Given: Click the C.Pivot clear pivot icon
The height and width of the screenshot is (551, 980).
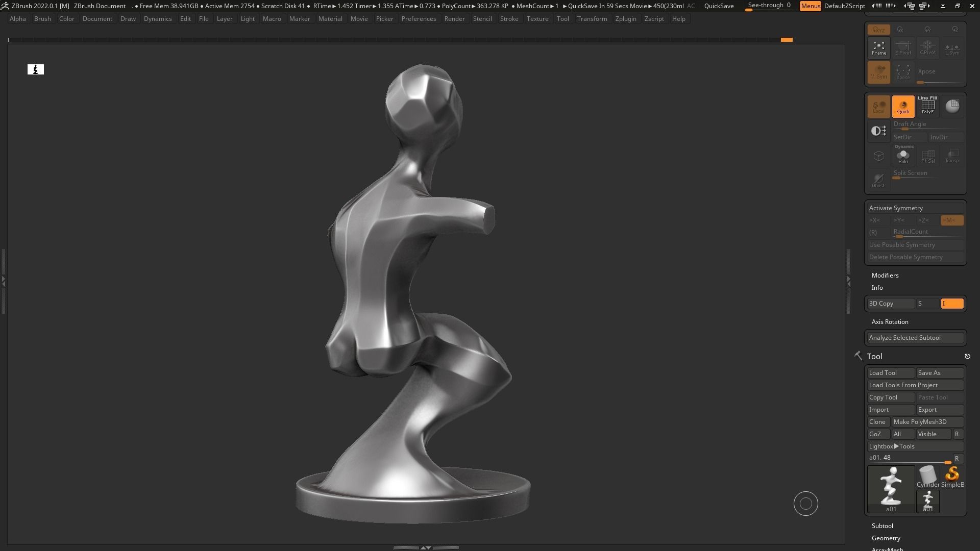Looking at the screenshot, I should click(x=927, y=47).
